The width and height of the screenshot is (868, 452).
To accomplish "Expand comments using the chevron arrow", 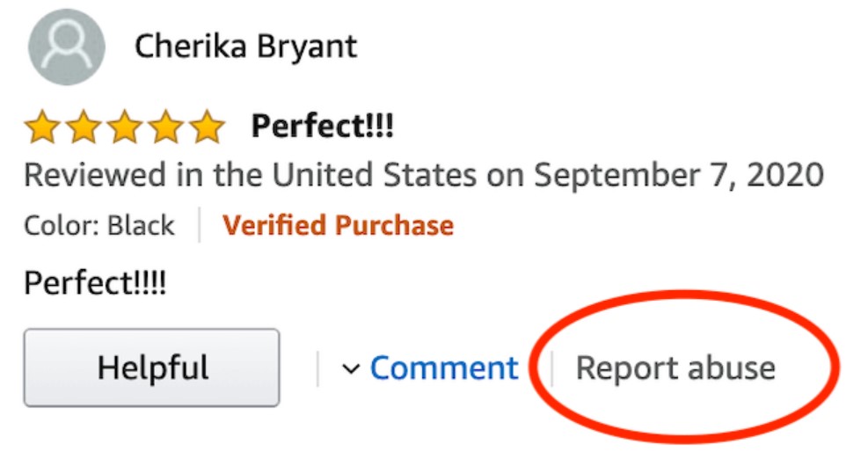I will (x=351, y=368).
